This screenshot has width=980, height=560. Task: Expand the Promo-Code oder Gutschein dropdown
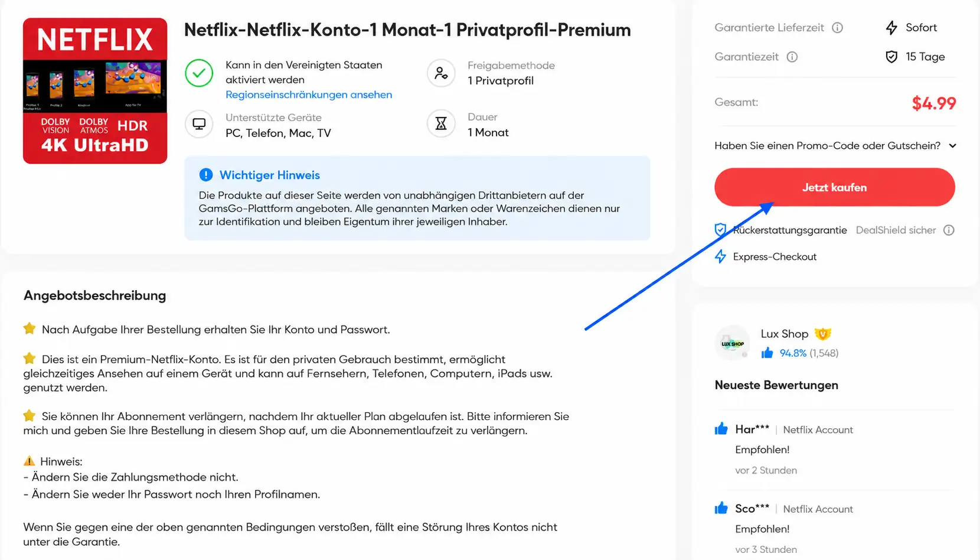pos(835,145)
